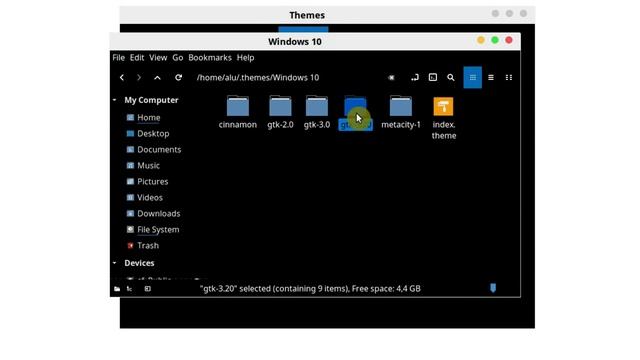Clear the location bar path
The height and width of the screenshot is (360, 640).
[391, 78]
